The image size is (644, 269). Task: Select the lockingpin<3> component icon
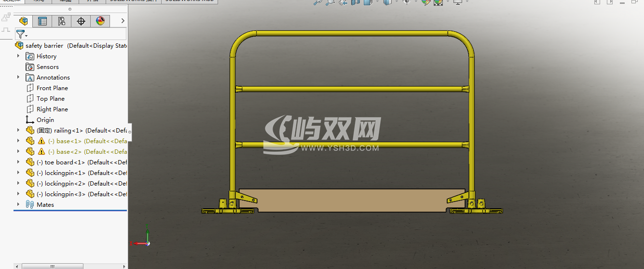(30, 194)
